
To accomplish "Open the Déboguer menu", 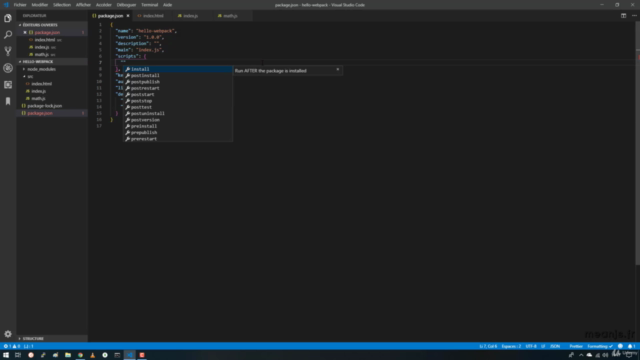I will [127, 5].
